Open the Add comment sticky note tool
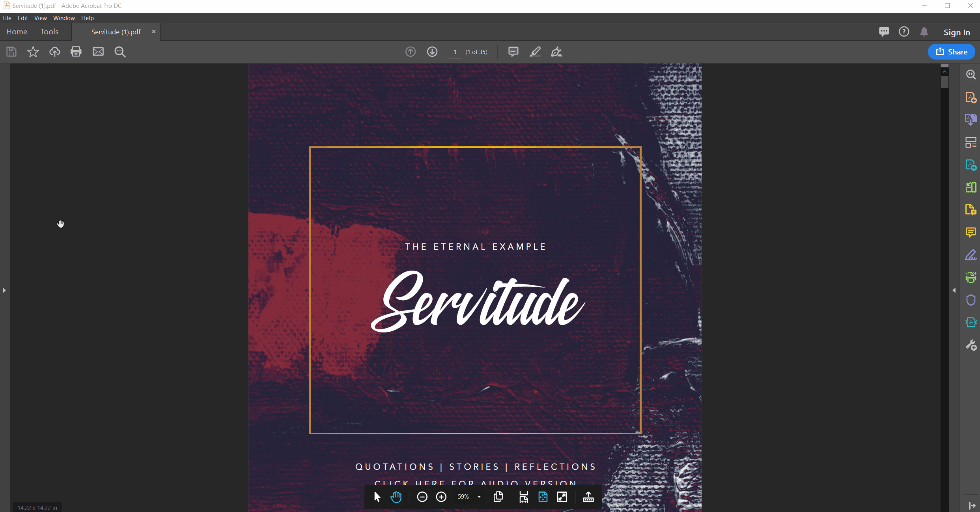The width and height of the screenshot is (980, 512). (x=513, y=52)
